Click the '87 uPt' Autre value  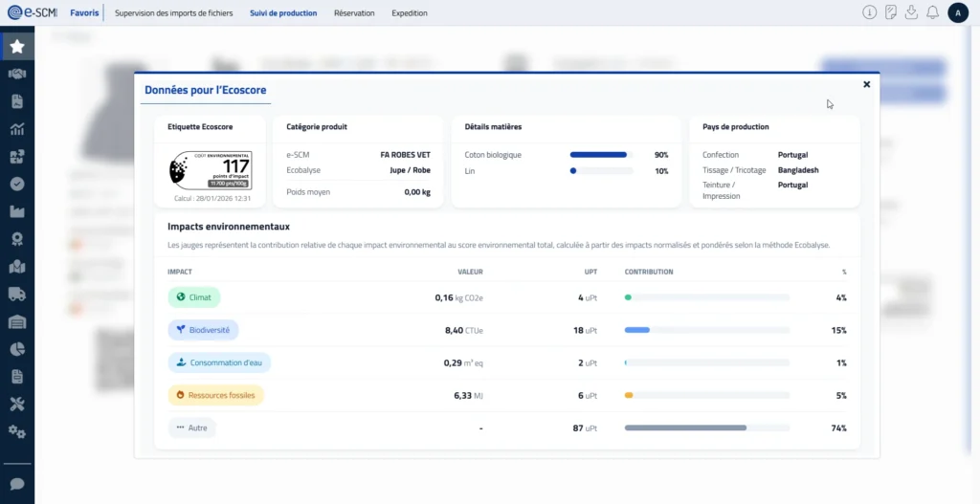point(585,427)
